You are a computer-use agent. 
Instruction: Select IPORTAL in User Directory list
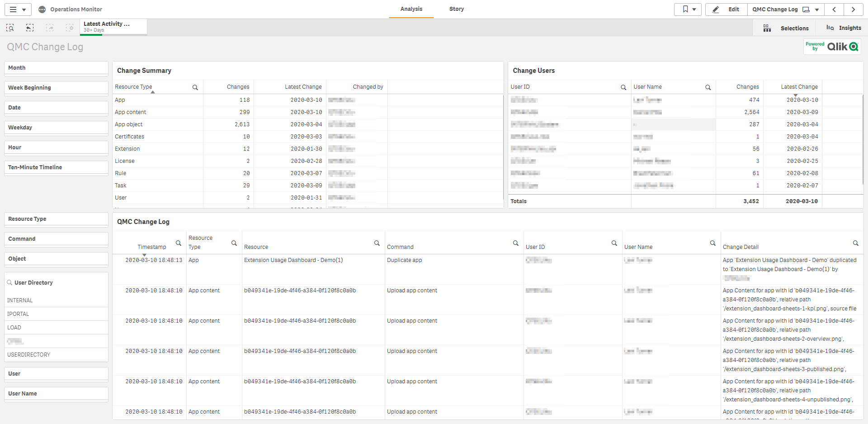point(18,314)
